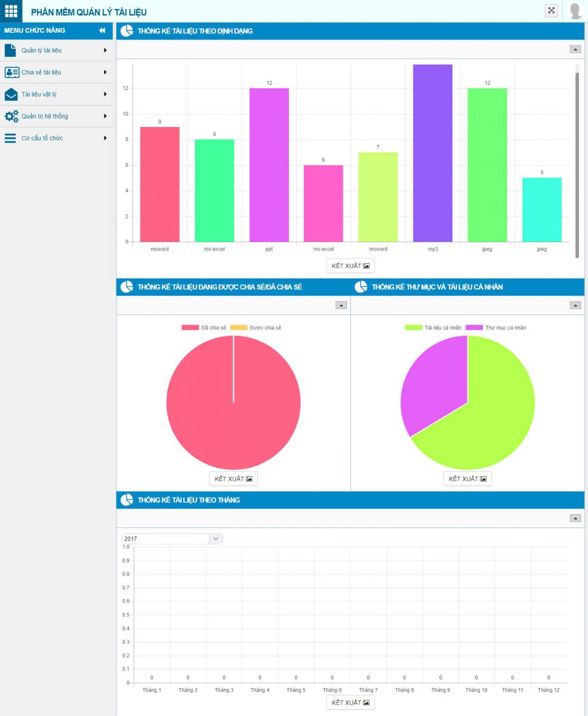Viewport: 588px width, 716px height.
Task: Toggle the Đã chia sẻ legend item
Action: 204,328
